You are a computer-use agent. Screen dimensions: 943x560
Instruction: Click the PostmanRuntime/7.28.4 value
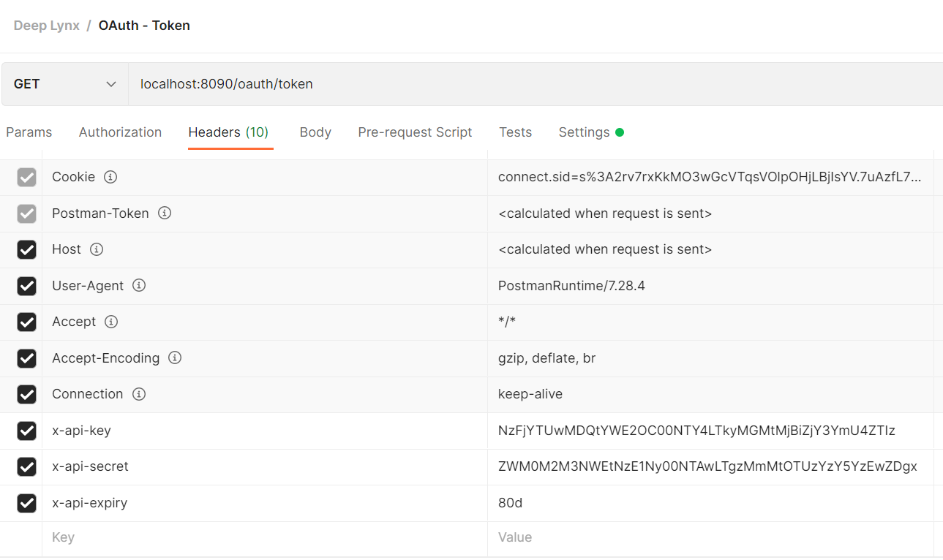pos(571,286)
